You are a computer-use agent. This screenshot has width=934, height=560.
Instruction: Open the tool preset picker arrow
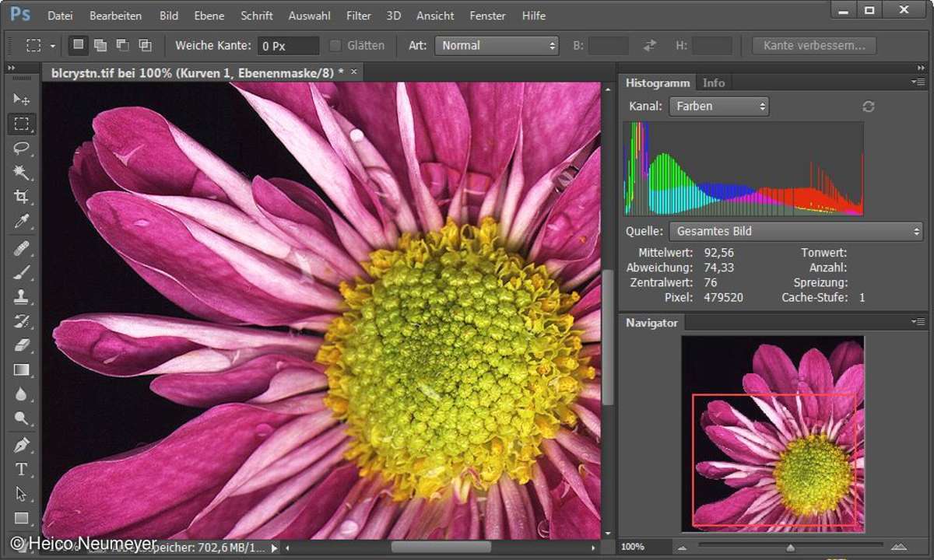click(x=52, y=46)
